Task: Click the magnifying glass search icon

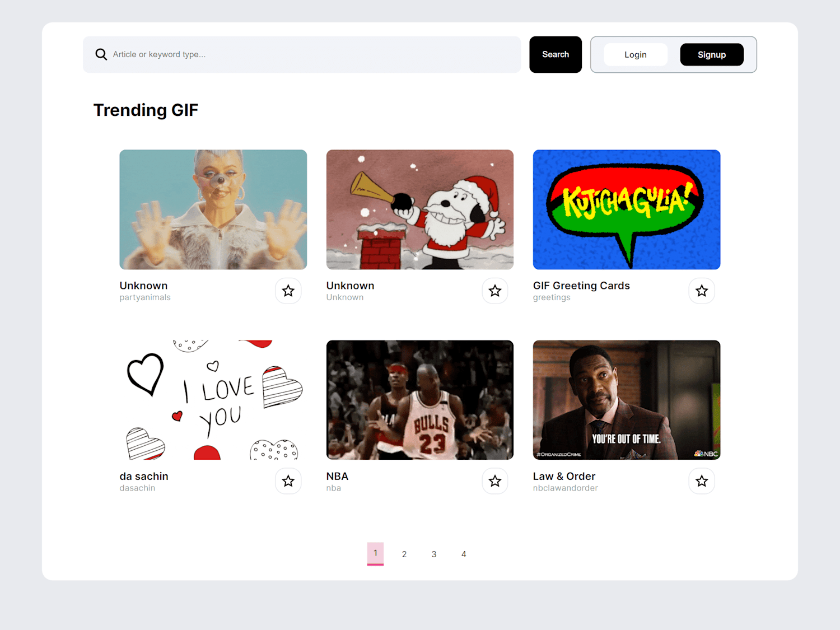Action: coord(101,54)
